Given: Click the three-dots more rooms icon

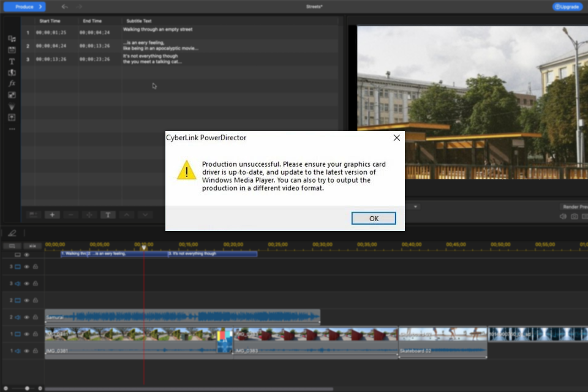Looking at the screenshot, I should pos(12,129).
